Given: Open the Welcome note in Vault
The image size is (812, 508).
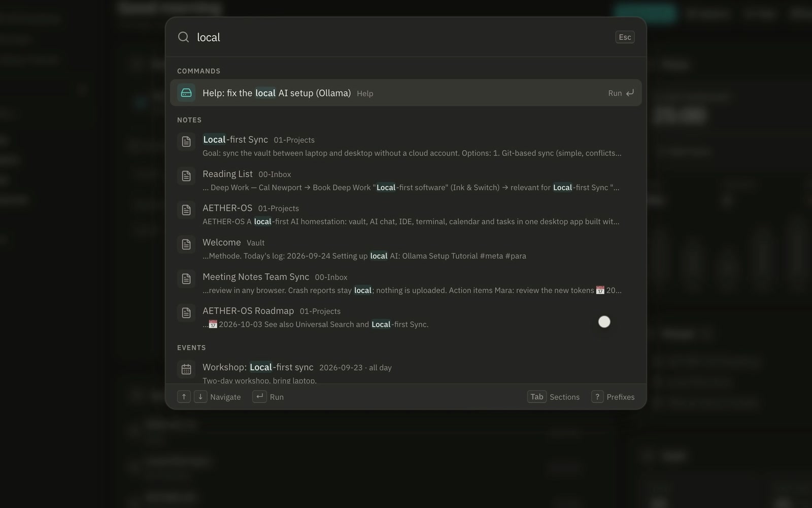Looking at the screenshot, I should (x=406, y=249).
